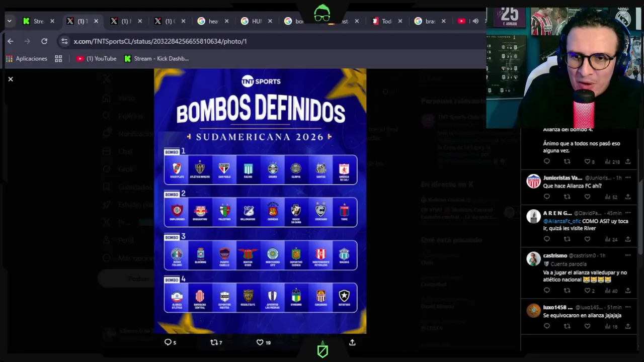Reply to 'Que hace Alianza FC ahí?' tweet

pos(547,197)
